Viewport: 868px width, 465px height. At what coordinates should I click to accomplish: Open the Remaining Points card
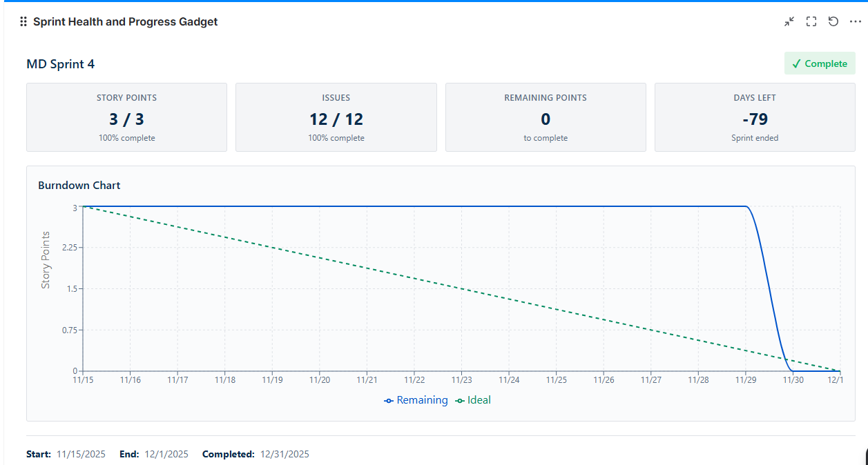[x=546, y=117]
